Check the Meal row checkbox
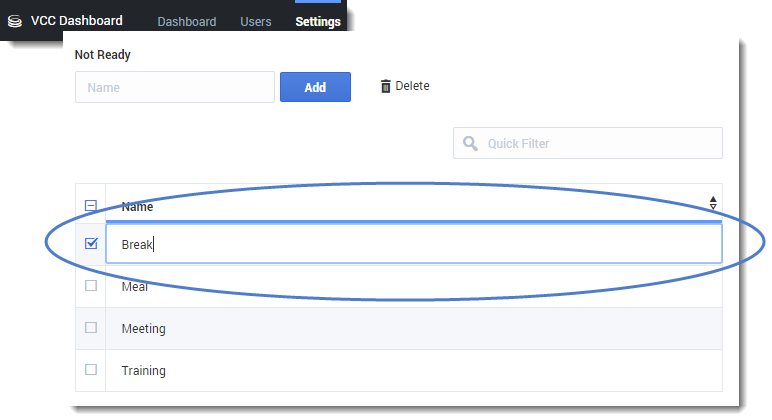This screenshot has width=772, height=420. coord(91,286)
